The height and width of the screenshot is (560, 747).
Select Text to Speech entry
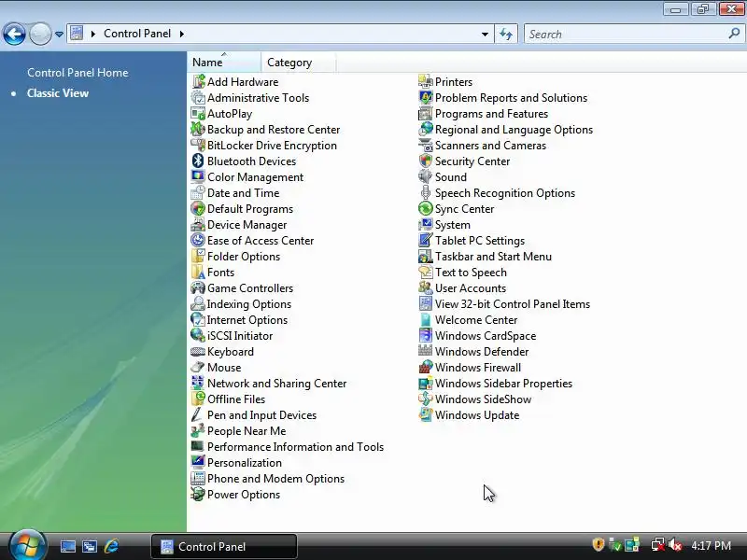tap(463, 272)
